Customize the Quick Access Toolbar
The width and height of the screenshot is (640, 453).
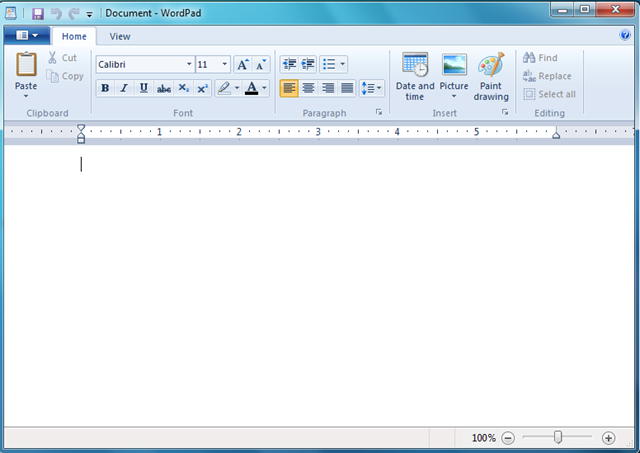[89, 14]
